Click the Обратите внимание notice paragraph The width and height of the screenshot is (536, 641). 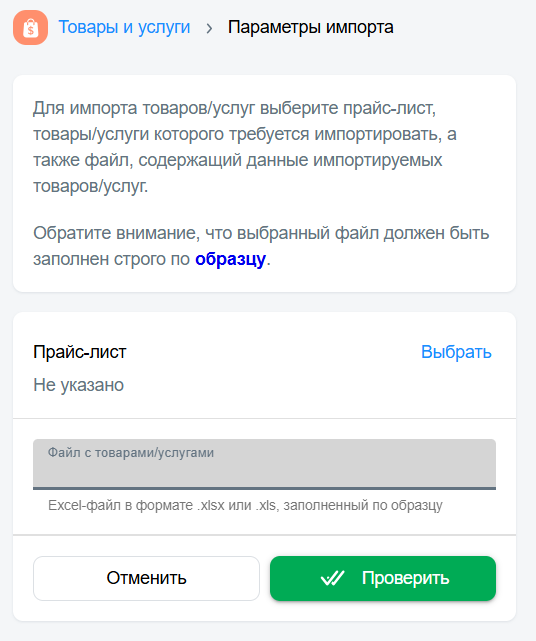[x=261, y=246]
